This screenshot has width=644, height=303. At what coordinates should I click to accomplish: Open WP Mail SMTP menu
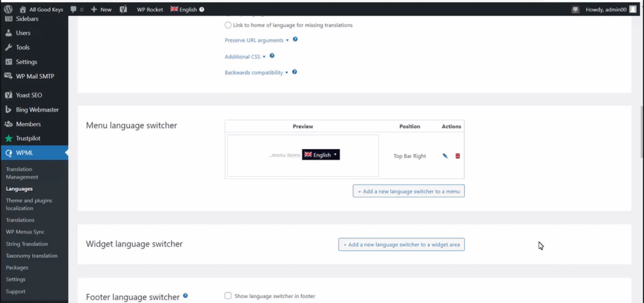pos(34,76)
